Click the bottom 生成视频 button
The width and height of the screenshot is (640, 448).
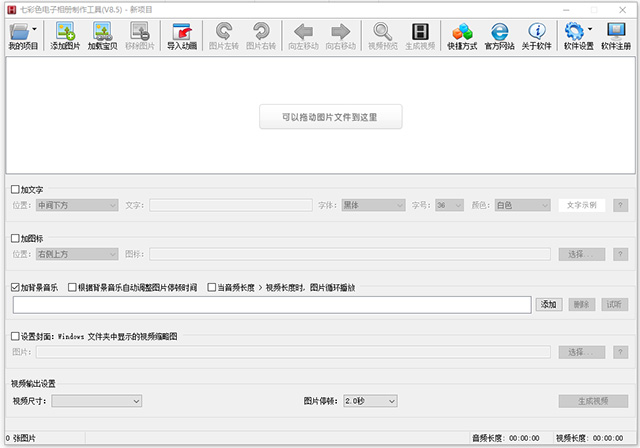pos(593,401)
